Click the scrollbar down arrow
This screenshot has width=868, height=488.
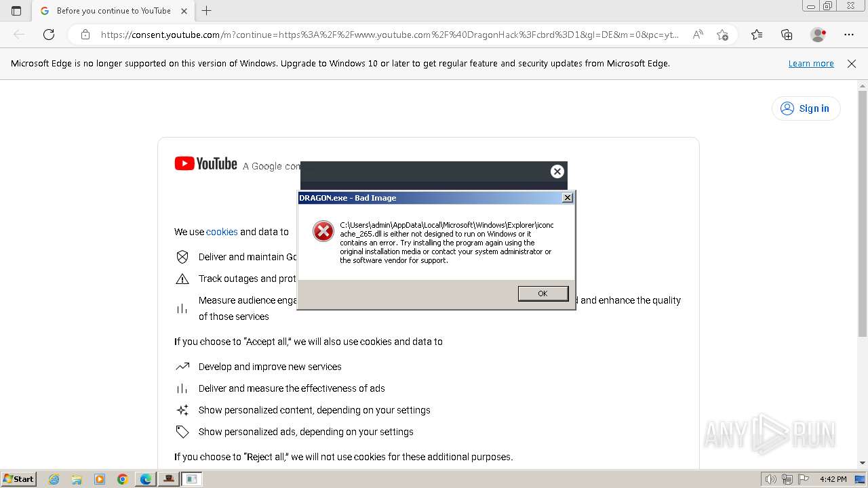[x=863, y=463]
